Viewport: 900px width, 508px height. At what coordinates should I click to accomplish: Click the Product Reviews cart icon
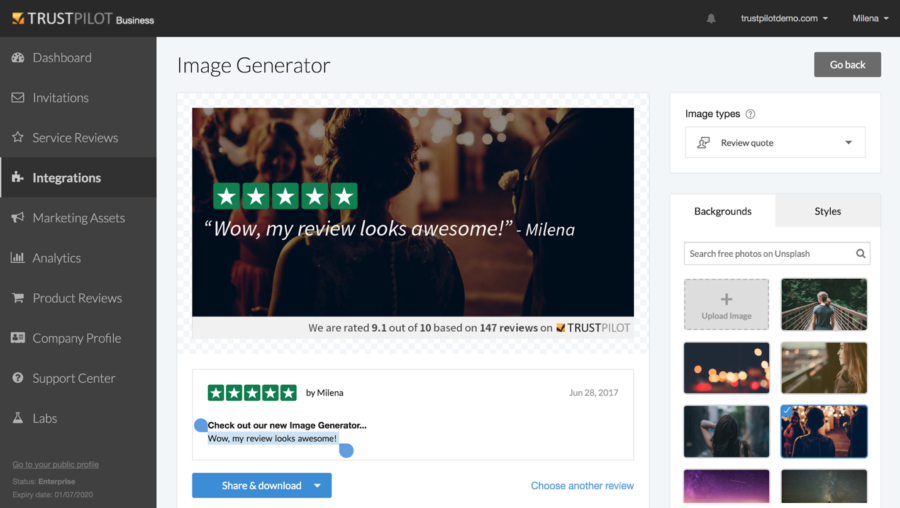[x=18, y=298]
